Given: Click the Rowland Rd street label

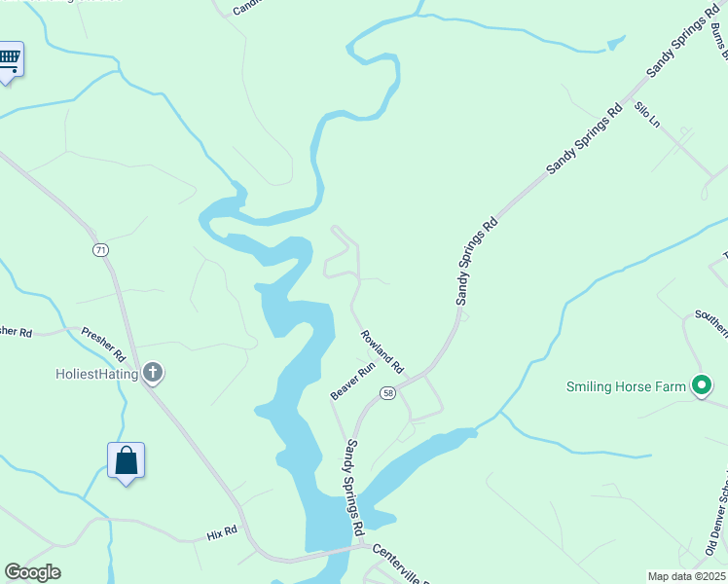Looking at the screenshot, I should point(382,351).
